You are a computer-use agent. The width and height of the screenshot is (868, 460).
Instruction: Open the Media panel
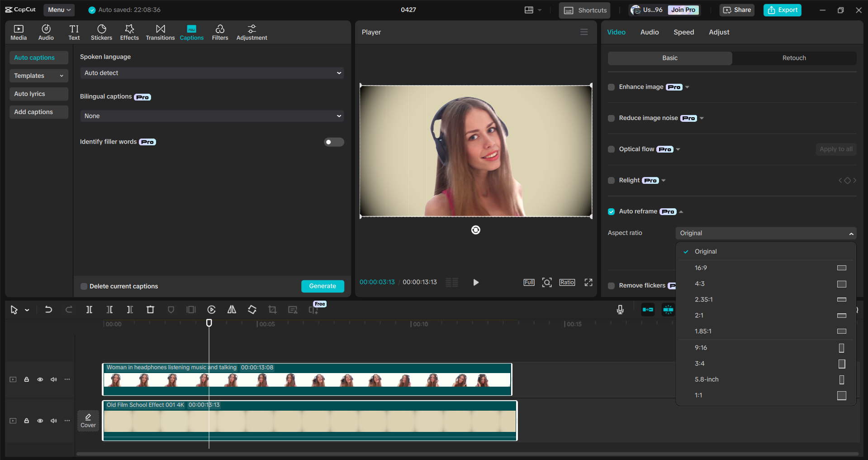18,32
